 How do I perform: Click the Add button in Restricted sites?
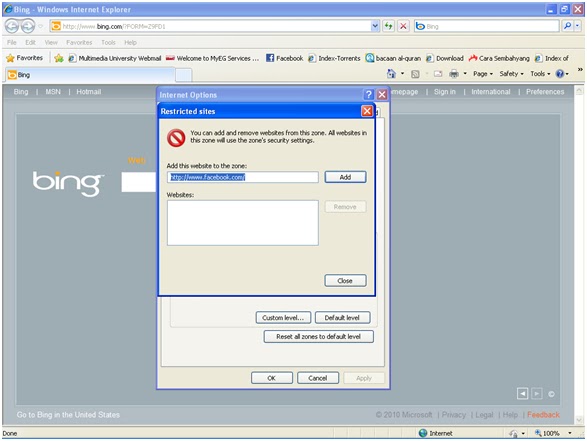point(345,177)
